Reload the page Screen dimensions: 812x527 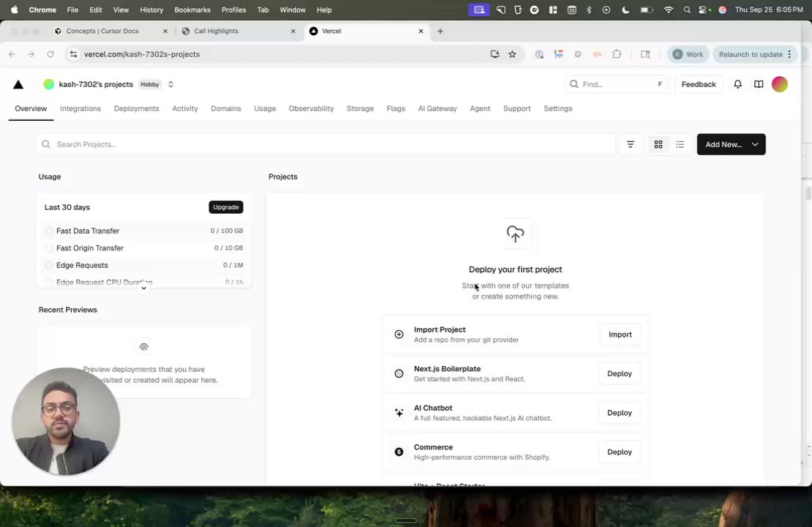click(x=50, y=54)
